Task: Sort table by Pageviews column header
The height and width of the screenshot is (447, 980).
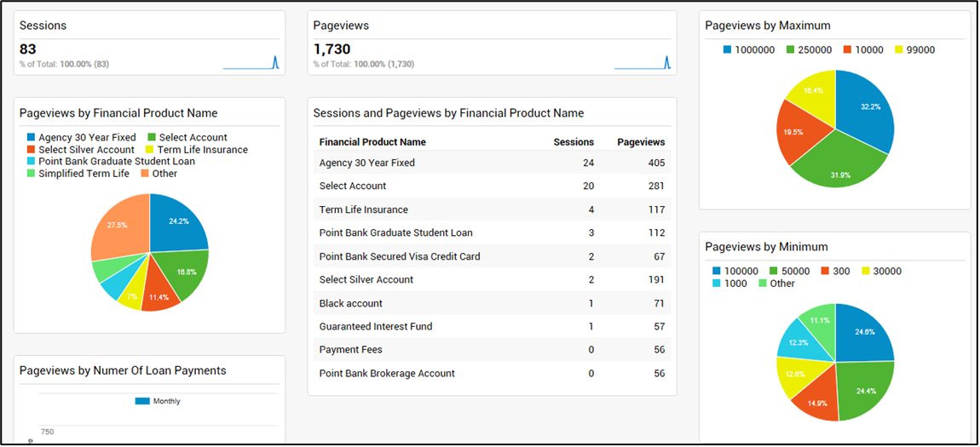Action: coord(641,142)
